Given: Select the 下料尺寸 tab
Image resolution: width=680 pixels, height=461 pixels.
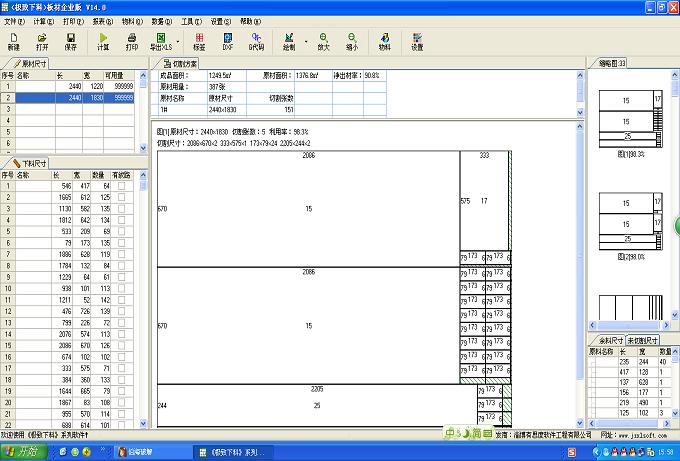Looking at the screenshot, I should click(30, 163).
